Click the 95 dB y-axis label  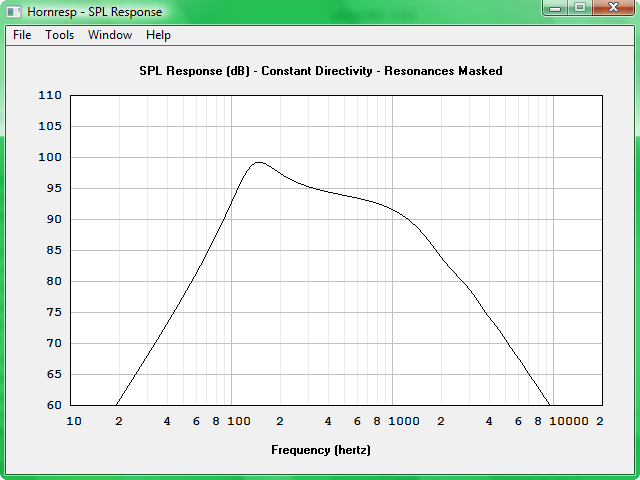(x=54, y=188)
